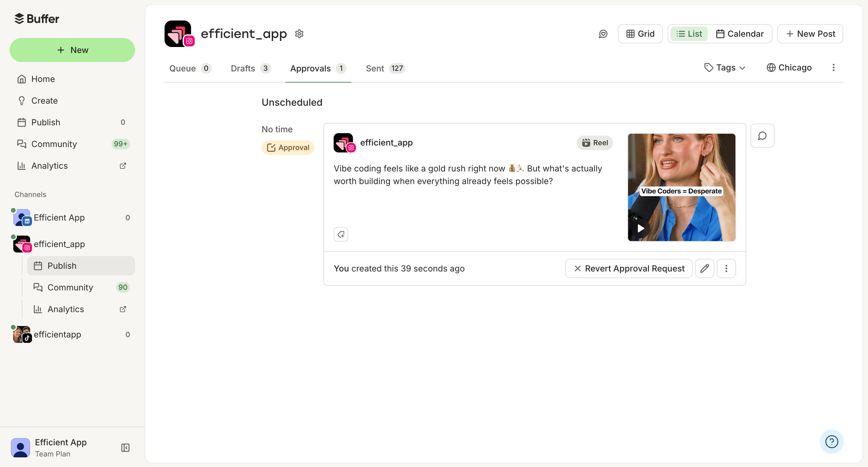Viewport: 868px width, 467px height.
Task: Open the Drafts tab
Action: click(x=250, y=68)
